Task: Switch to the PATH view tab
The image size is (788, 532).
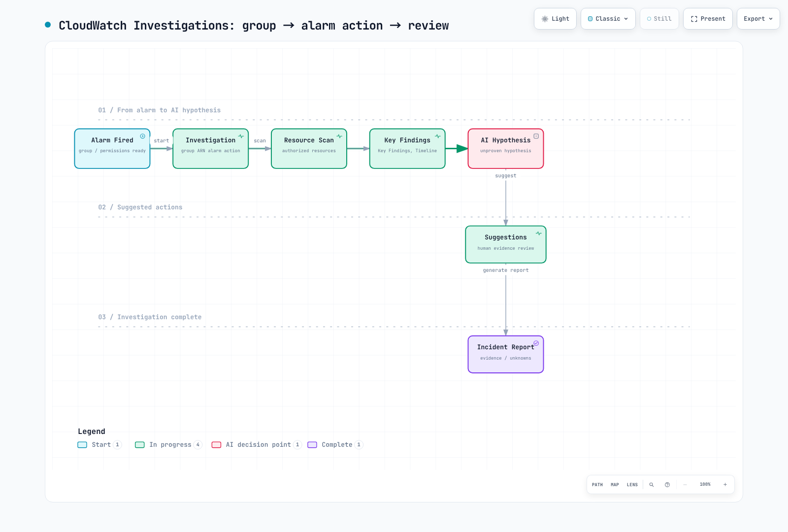Action: point(597,485)
